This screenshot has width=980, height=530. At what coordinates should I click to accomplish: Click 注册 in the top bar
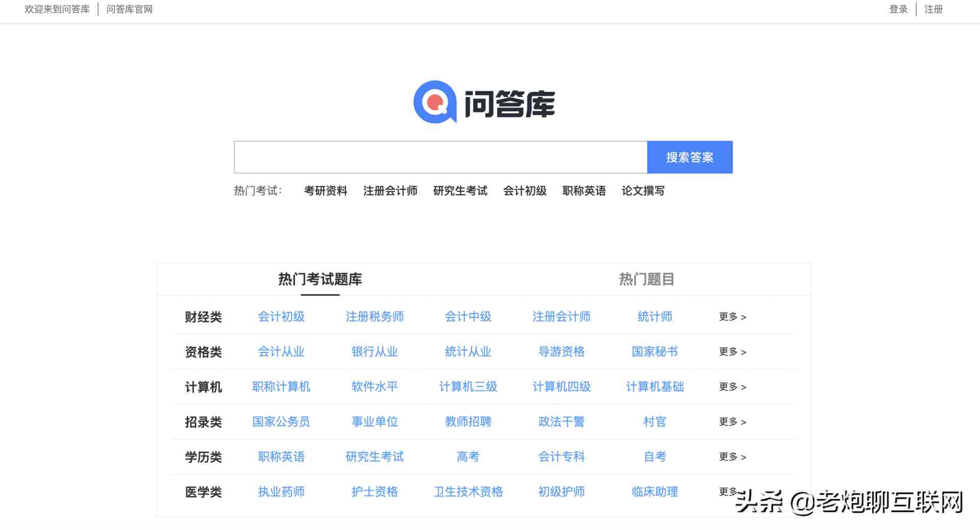pos(934,9)
